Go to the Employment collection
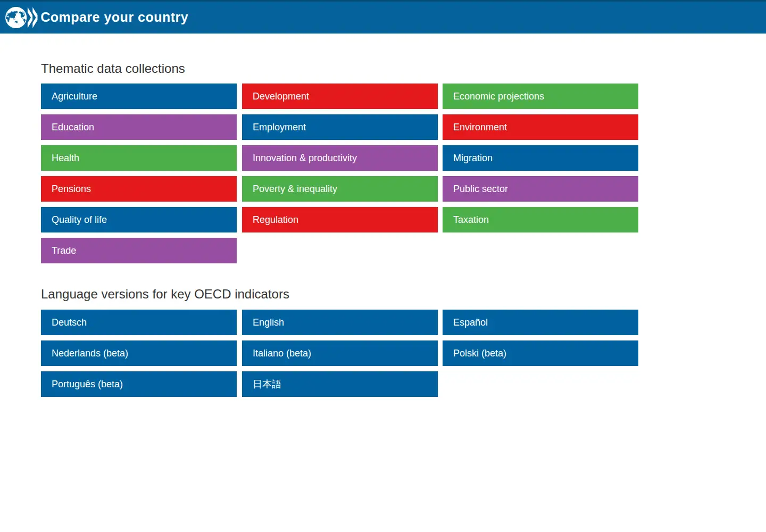The image size is (766, 532). [340, 127]
